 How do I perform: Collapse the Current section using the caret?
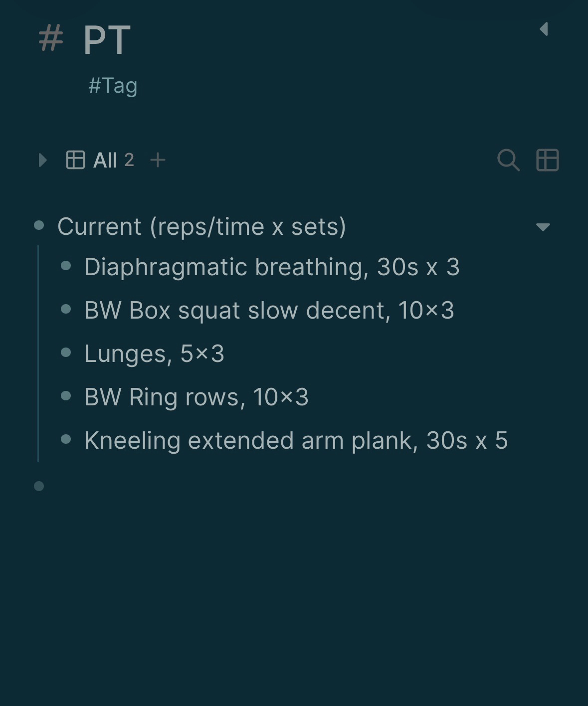pyautogui.click(x=543, y=227)
